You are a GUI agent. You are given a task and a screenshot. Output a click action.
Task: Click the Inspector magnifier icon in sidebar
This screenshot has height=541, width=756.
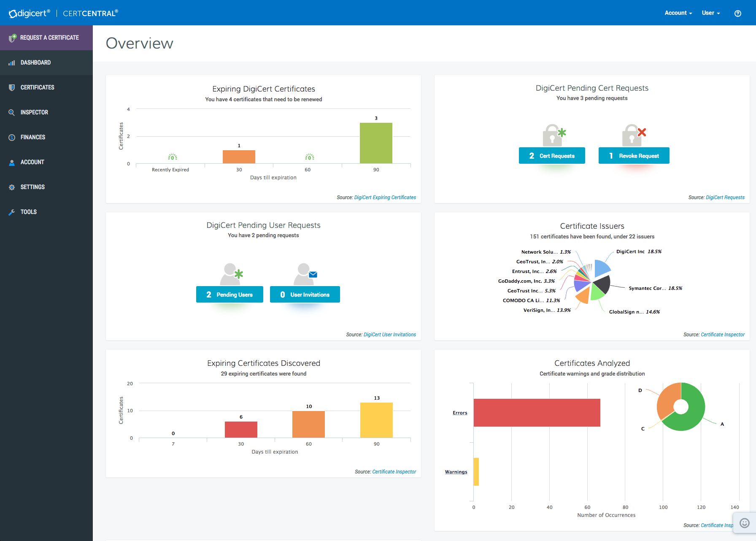(12, 113)
